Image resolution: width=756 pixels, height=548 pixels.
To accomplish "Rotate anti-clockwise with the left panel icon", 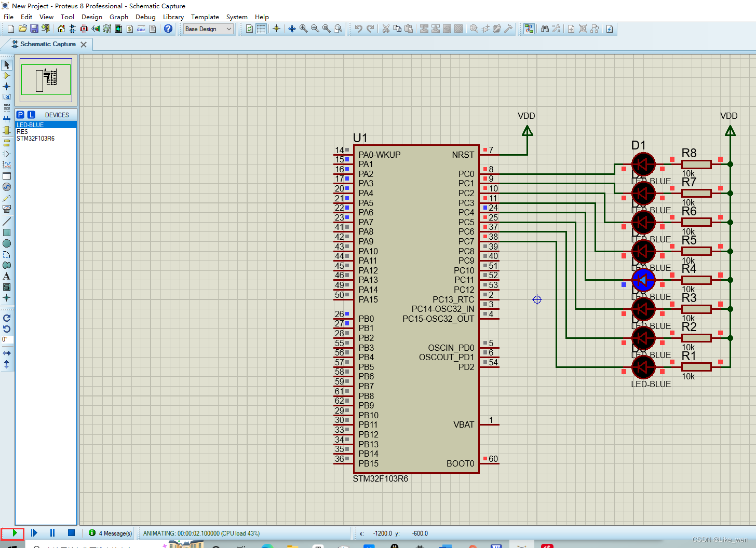I will click(x=7, y=329).
